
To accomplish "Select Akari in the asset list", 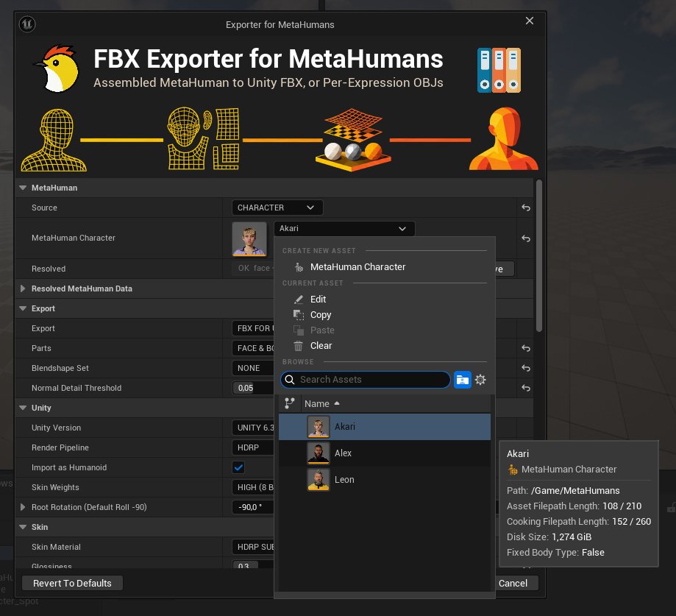I will 385,427.
